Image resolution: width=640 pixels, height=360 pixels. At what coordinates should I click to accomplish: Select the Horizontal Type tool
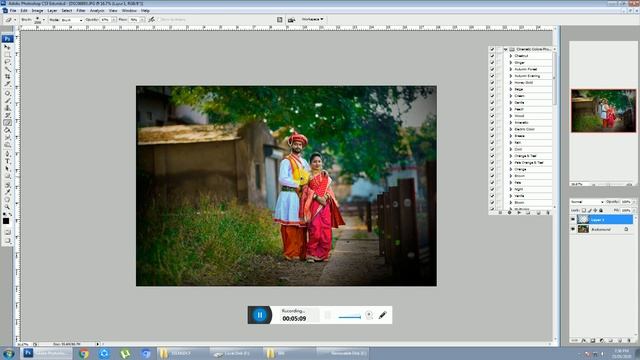[x=7, y=161]
